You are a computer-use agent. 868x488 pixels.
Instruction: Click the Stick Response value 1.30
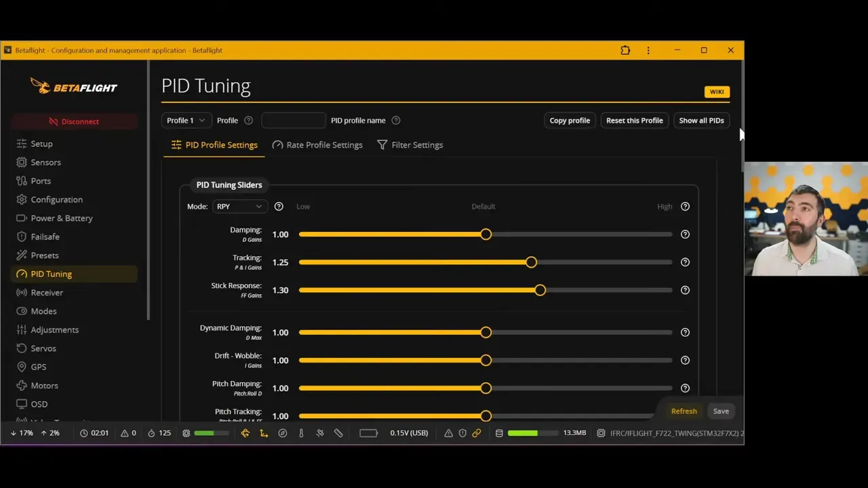tap(280, 290)
